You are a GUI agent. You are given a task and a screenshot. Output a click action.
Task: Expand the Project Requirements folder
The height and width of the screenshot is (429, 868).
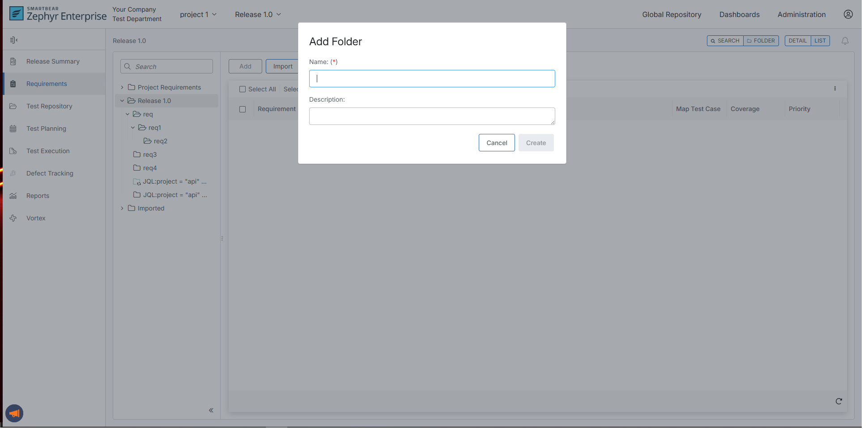[122, 87]
